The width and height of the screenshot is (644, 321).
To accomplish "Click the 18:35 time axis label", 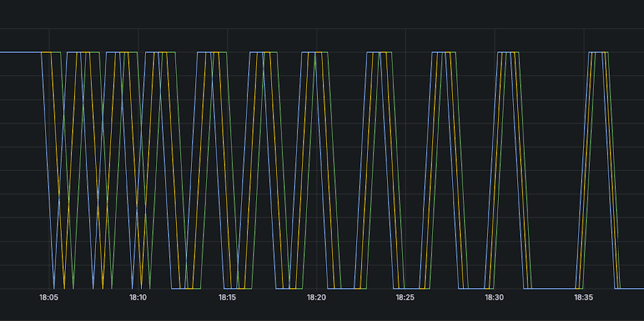I will tap(583, 298).
